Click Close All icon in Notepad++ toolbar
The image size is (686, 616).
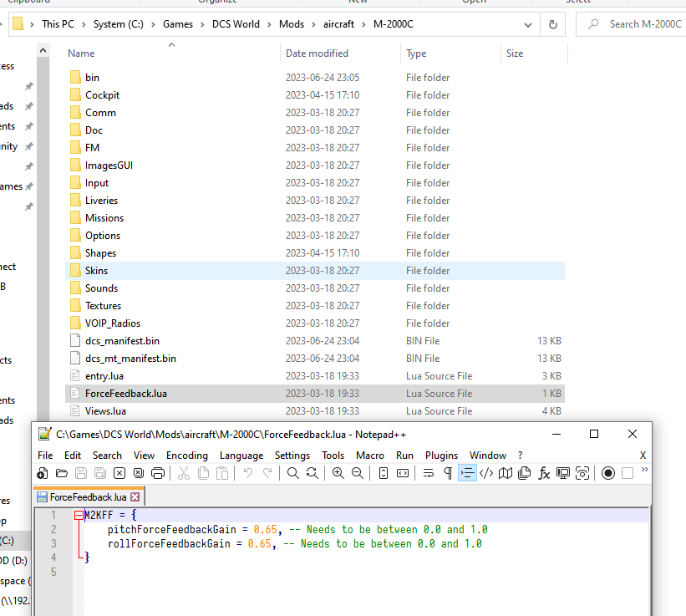pos(139,473)
